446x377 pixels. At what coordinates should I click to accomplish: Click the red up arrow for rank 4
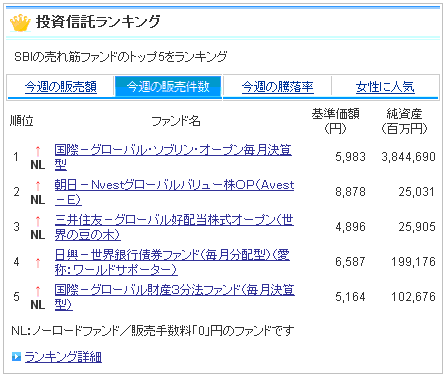[38, 263]
